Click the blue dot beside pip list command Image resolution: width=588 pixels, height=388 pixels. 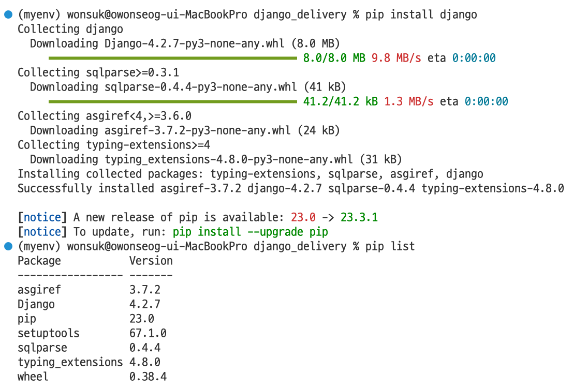(8, 246)
